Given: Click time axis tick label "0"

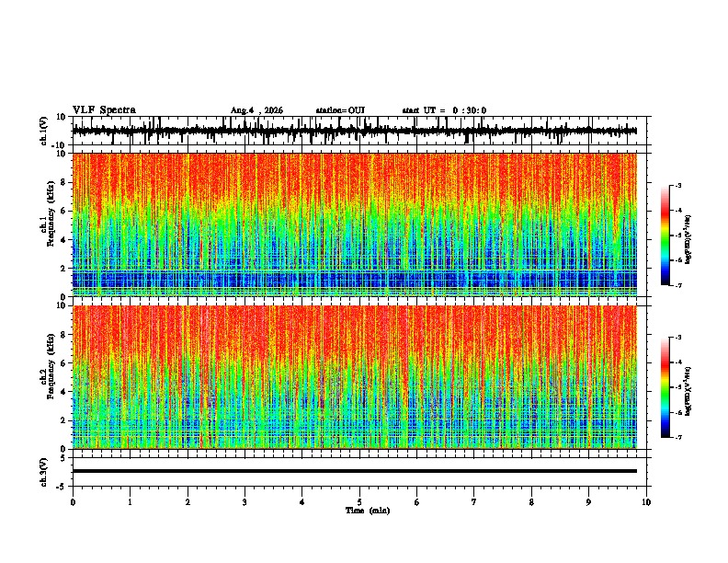Looking at the screenshot, I should tap(73, 502).
